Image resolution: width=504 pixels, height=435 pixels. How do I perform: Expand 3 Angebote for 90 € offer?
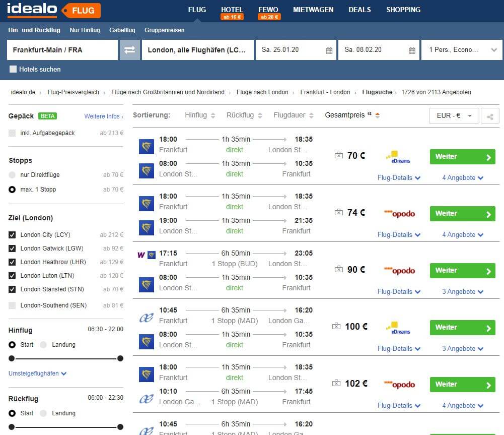(463, 292)
